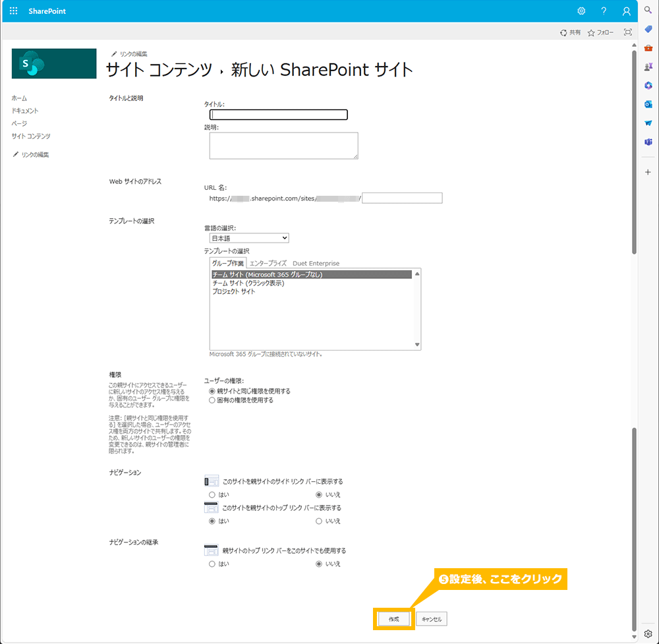Open サイト コンテンツ in the left navigation
The height and width of the screenshot is (644, 659).
click(x=31, y=136)
